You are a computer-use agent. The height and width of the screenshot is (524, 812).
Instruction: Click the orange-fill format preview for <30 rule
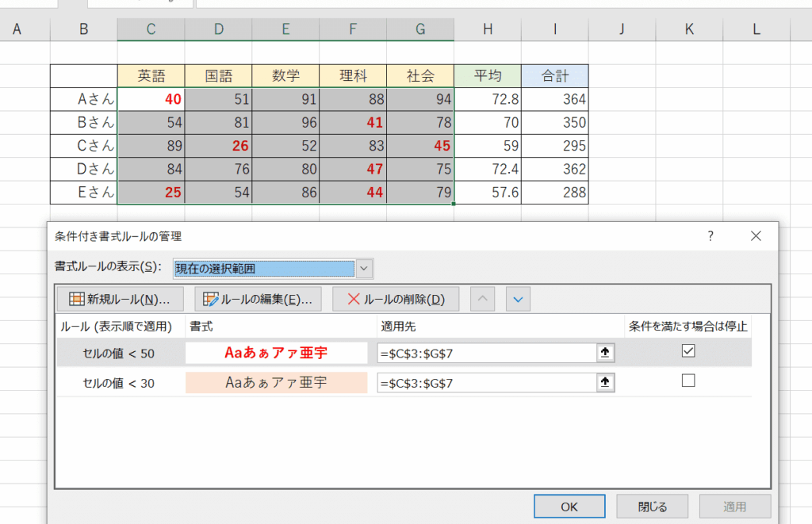[x=276, y=383]
